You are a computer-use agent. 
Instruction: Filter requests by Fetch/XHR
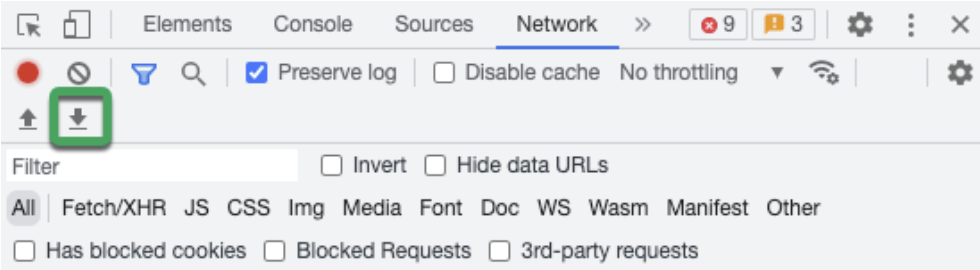114,208
